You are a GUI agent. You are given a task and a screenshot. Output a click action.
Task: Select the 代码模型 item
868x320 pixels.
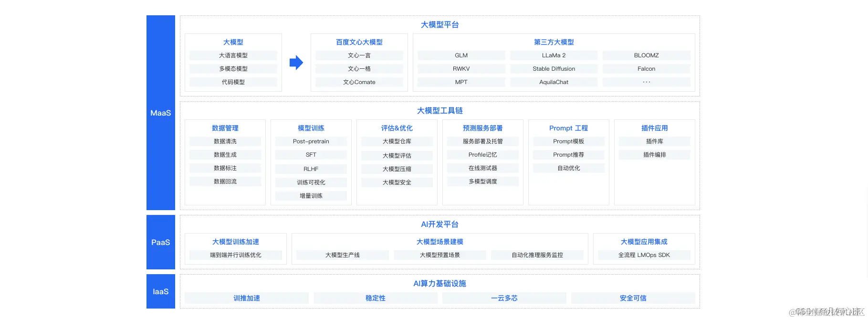click(233, 82)
